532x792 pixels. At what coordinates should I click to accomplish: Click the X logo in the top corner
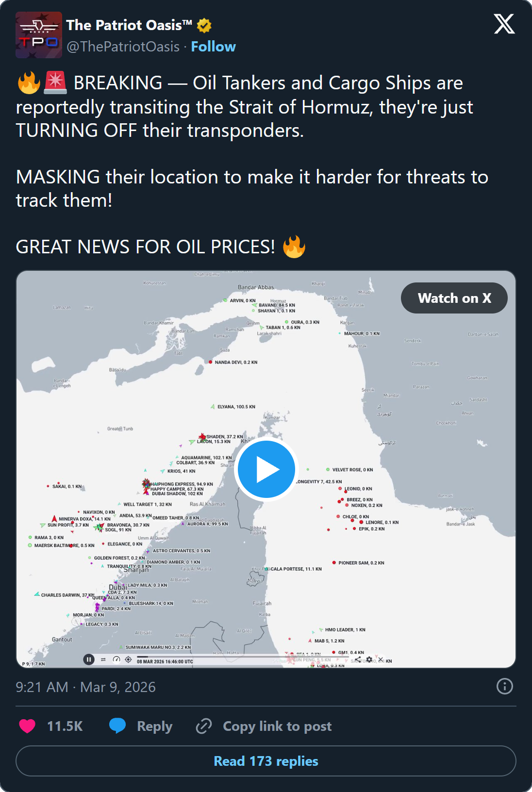(x=504, y=23)
